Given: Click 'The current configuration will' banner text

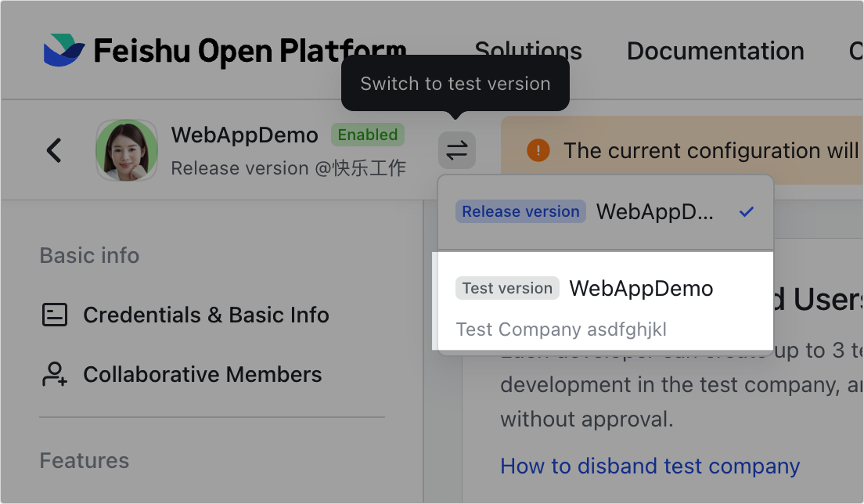Looking at the screenshot, I should pos(711,150).
